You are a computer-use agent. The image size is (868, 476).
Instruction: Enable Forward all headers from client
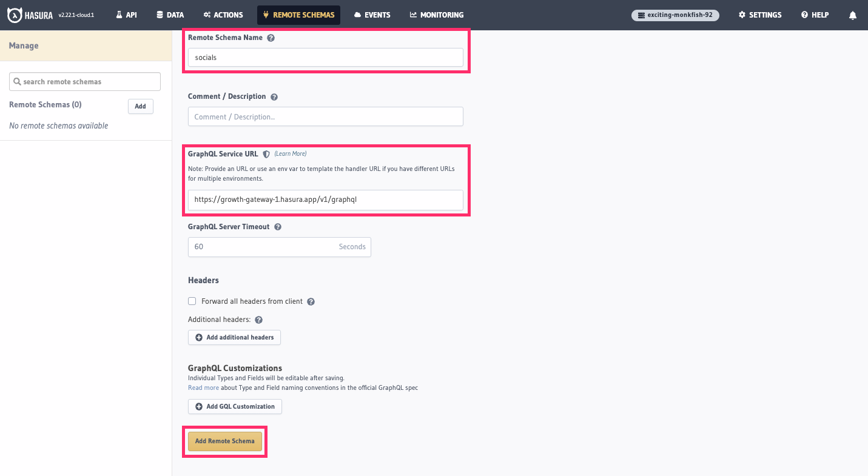pyautogui.click(x=192, y=301)
